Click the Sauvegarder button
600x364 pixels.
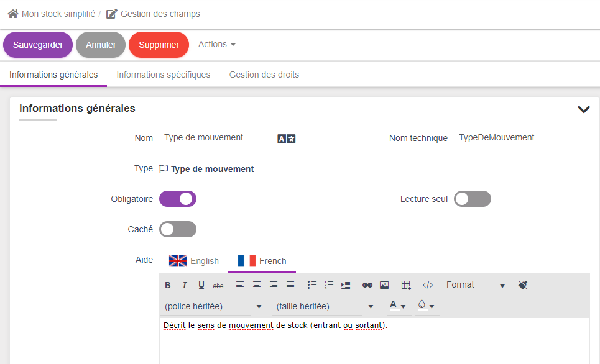point(38,45)
